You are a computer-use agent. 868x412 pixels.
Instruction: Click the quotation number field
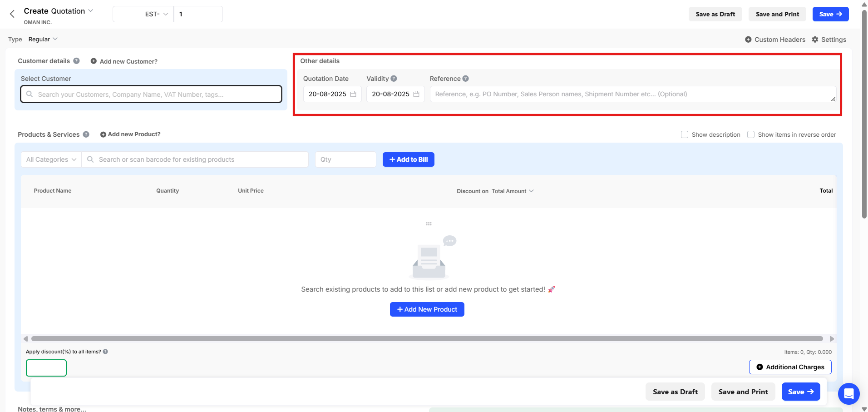pos(198,14)
